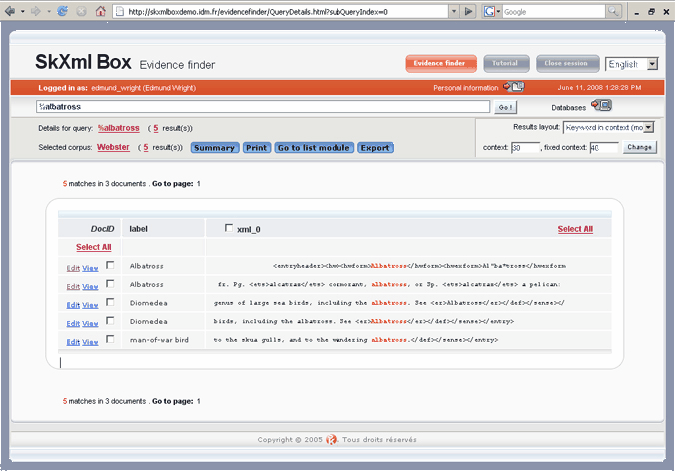Click the %albatross query input field
The width and height of the screenshot is (675, 471).
coord(263,107)
